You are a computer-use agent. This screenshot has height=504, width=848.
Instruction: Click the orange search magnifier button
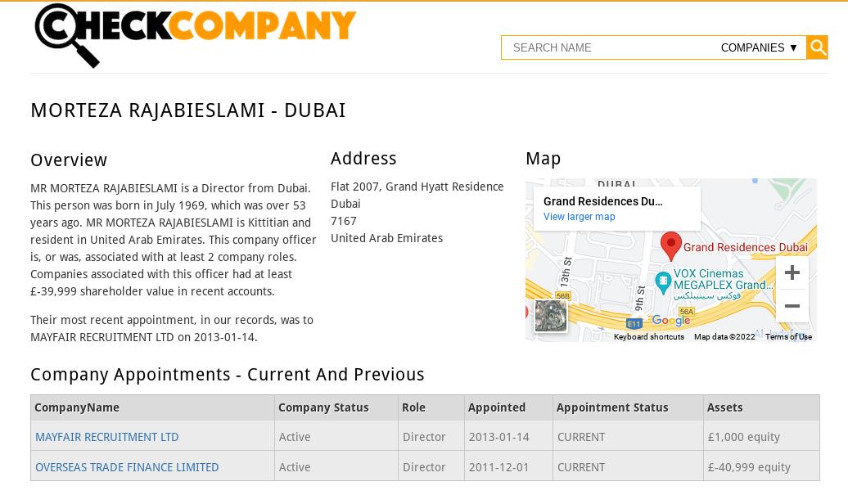pyautogui.click(x=817, y=47)
